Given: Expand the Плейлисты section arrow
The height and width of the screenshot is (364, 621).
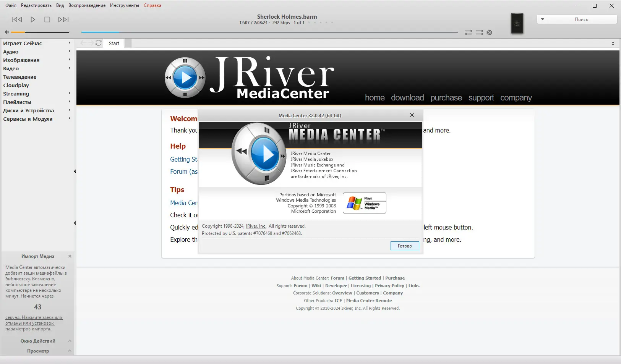Looking at the screenshot, I should [x=70, y=102].
